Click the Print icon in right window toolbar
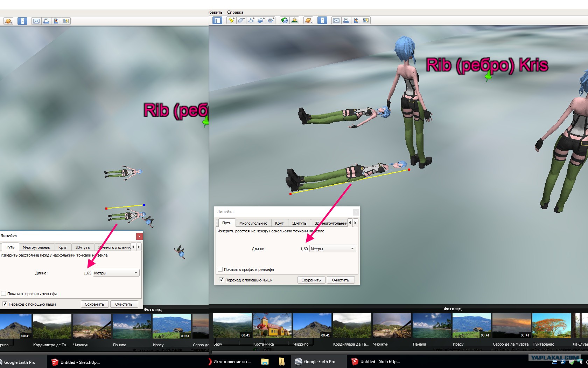The height and width of the screenshot is (368, 588). [x=346, y=20]
